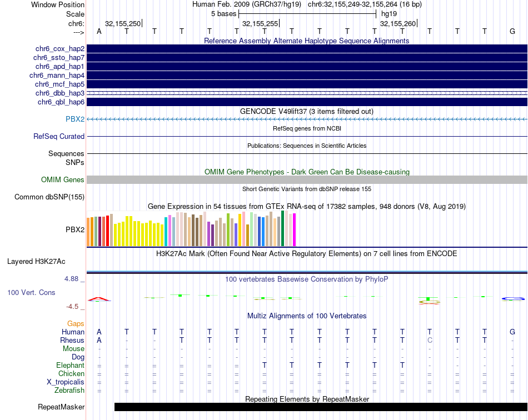
Task: Select the chr6_apd_hap1 track label
Action: (60, 66)
